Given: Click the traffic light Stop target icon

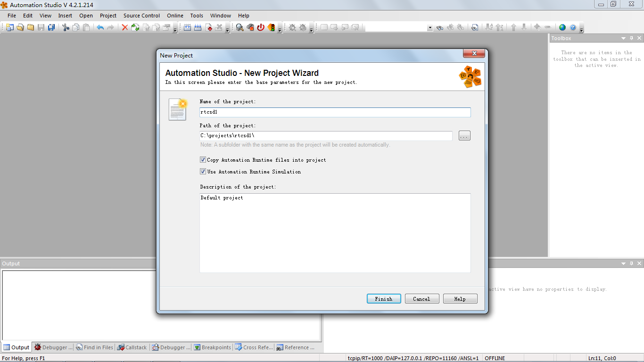Looking at the screenshot, I should (271, 27).
